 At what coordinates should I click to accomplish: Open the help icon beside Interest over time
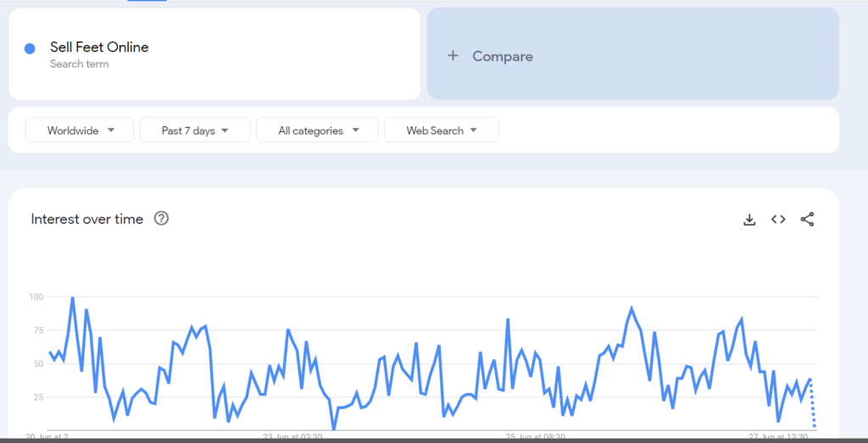(161, 219)
